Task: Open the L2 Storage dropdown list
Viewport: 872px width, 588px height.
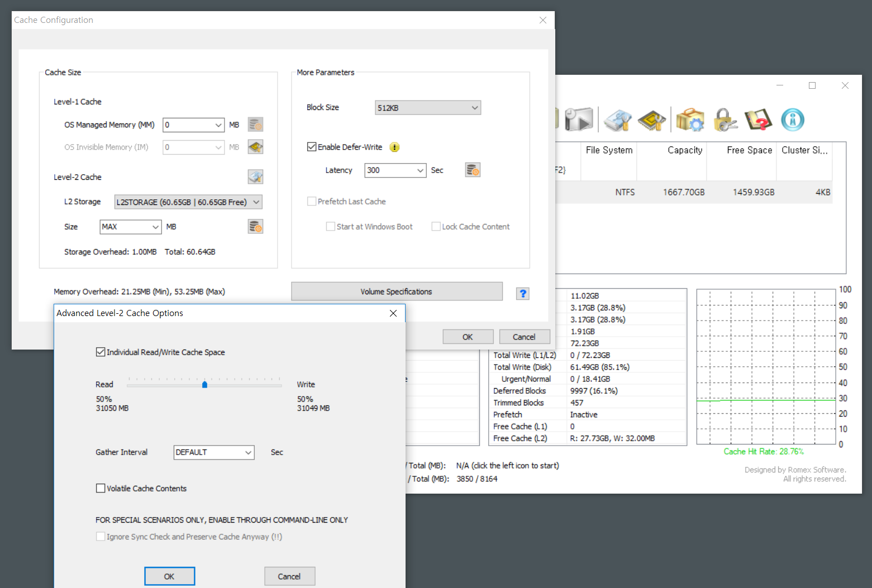Action: (188, 202)
